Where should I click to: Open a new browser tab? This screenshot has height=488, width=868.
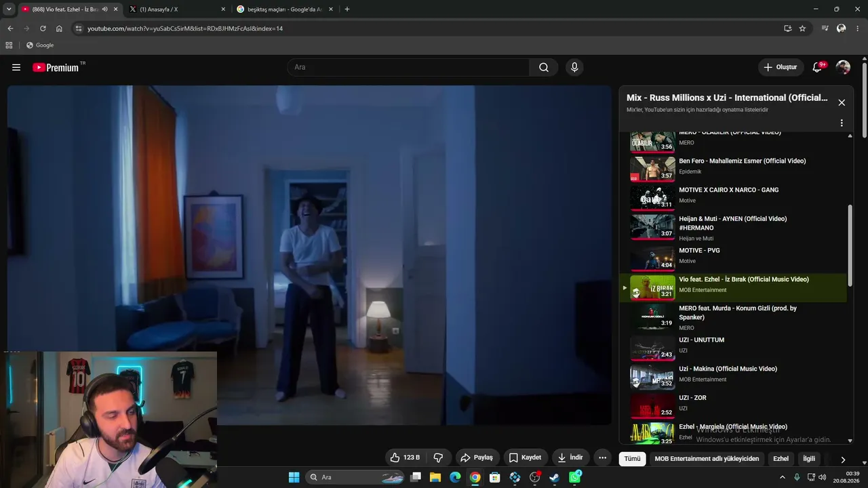point(347,9)
